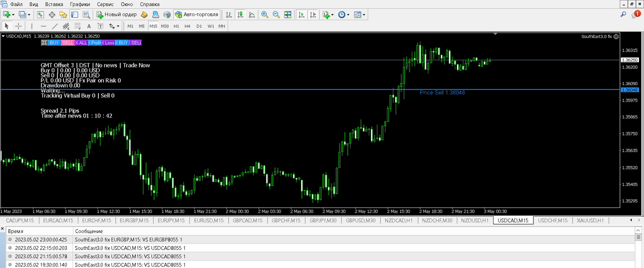Screen dimensions: 644x268
Task: Switch to bar chart type
Action: tap(229, 15)
